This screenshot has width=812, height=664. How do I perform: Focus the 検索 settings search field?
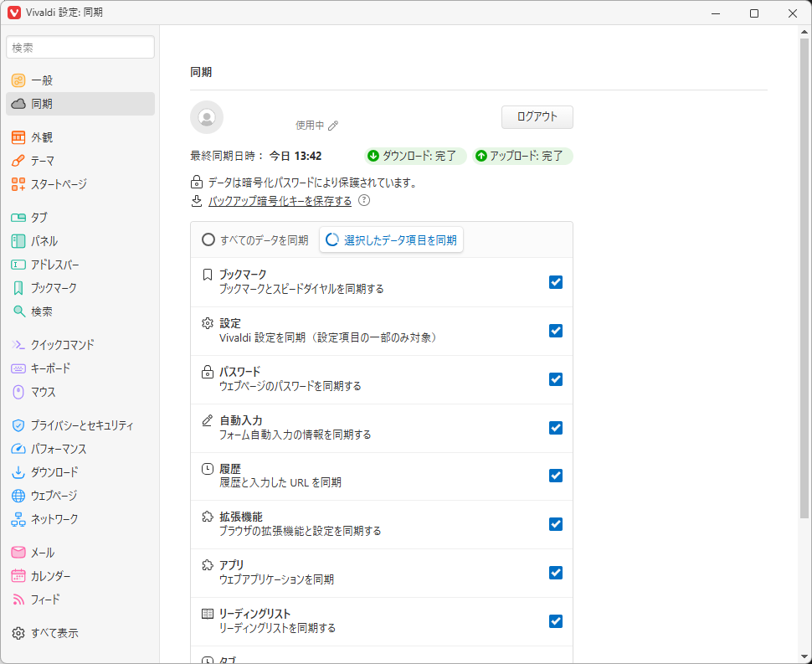coord(80,47)
